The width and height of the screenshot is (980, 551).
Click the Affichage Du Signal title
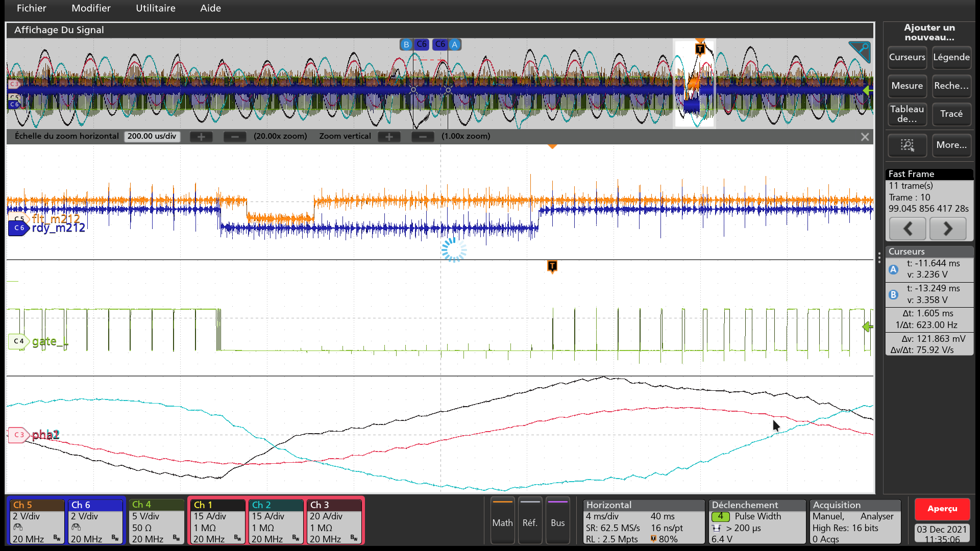pyautogui.click(x=59, y=30)
